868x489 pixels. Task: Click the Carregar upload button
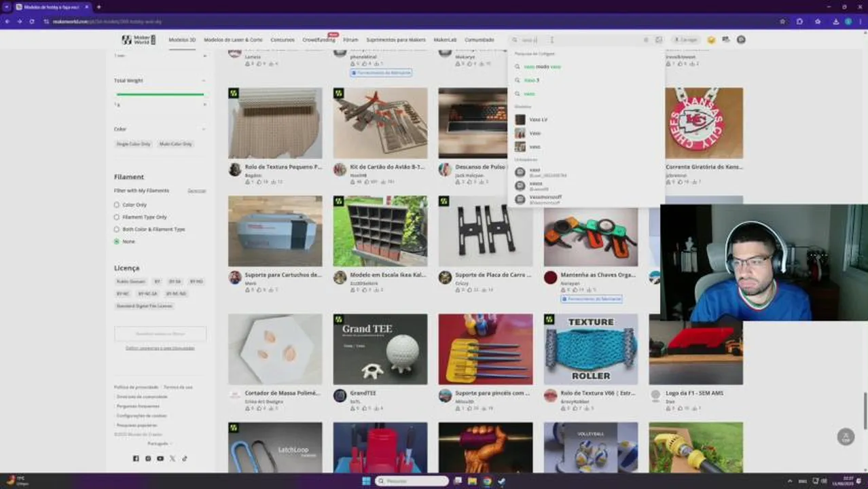click(686, 40)
